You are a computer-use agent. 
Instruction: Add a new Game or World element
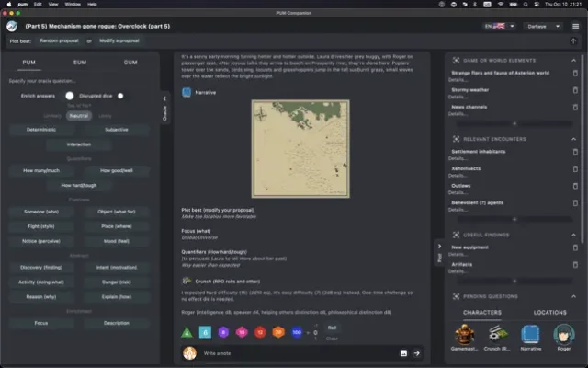[514, 123]
